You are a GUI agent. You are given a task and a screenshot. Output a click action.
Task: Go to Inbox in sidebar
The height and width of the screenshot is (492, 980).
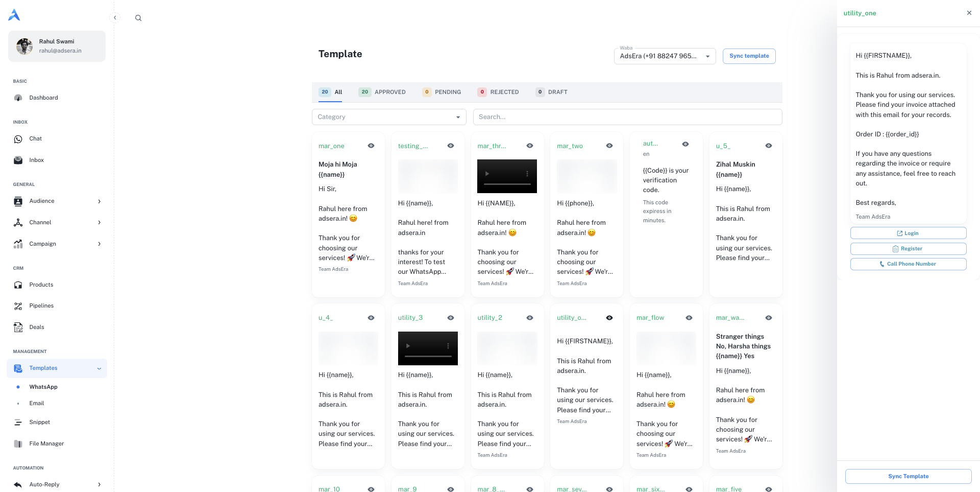[x=36, y=160]
